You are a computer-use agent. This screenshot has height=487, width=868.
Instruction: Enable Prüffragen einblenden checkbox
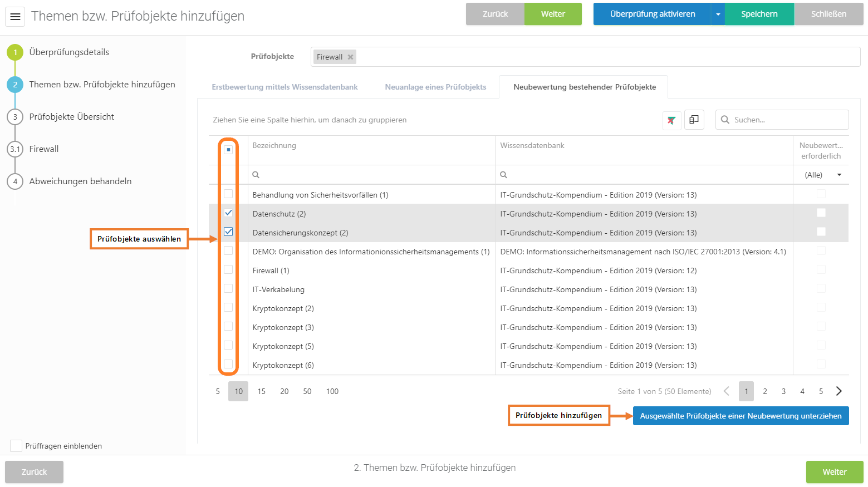coord(16,446)
